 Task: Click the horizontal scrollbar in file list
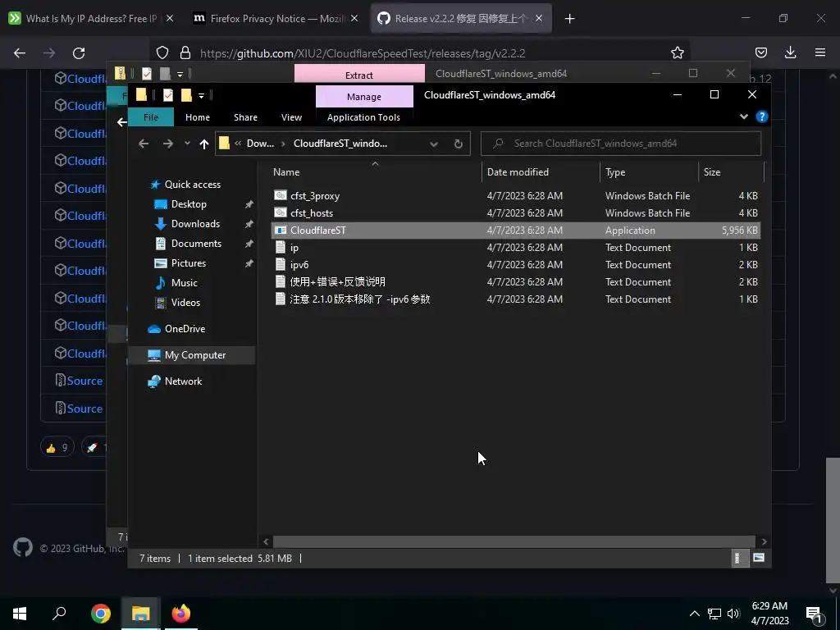pos(514,541)
